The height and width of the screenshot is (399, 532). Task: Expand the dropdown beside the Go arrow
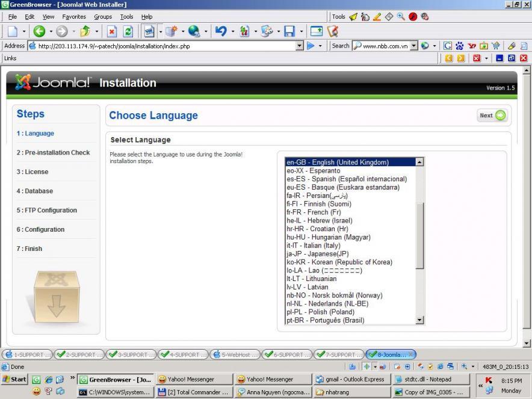tap(320, 46)
